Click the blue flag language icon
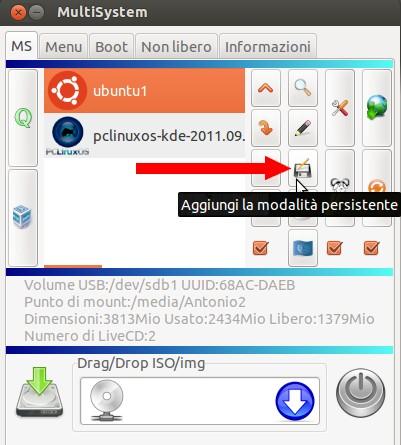This screenshot has height=445, width=401. [x=303, y=248]
